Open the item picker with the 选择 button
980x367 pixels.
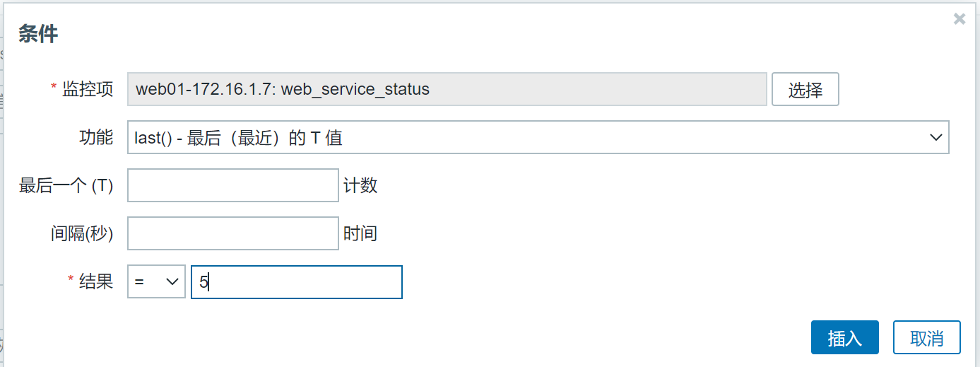[x=805, y=89]
